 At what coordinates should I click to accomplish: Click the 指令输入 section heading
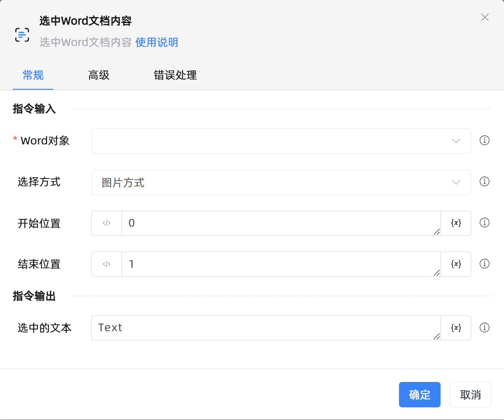pyautogui.click(x=35, y=108)
